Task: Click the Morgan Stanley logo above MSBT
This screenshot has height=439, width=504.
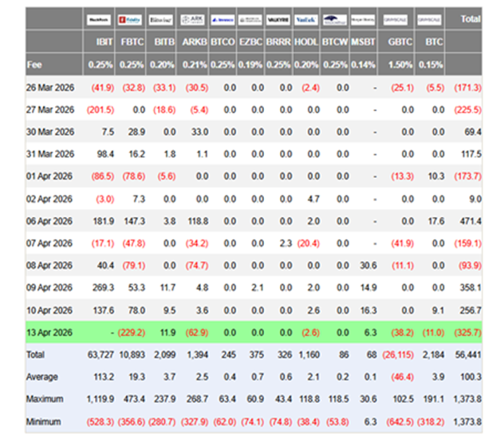Action: 363,20
